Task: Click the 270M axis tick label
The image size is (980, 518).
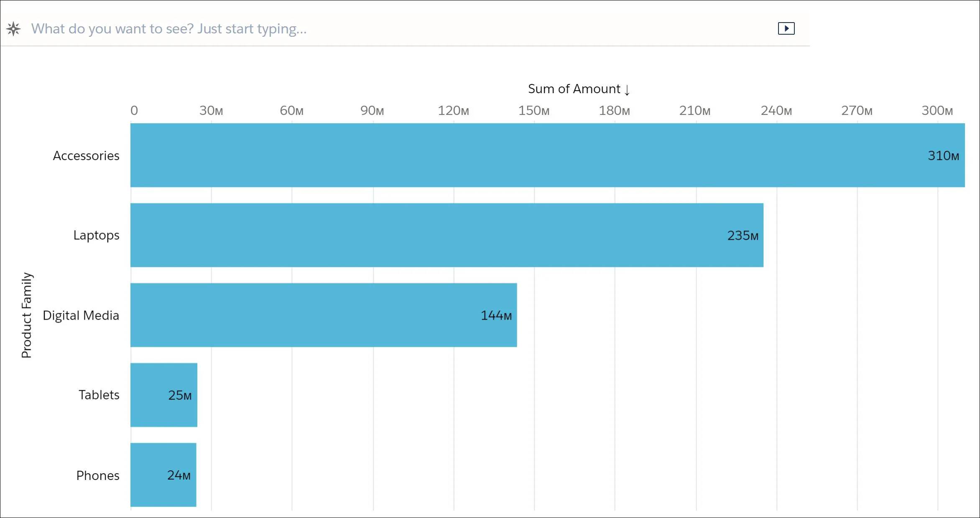Action: coord(857,111)
